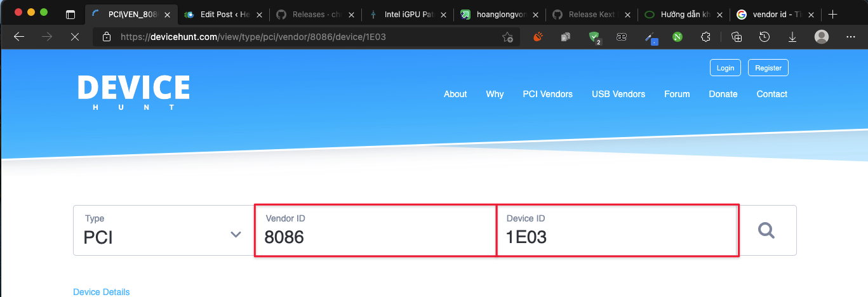Click the site lock info icon
This screenshot has width=868, height=297.
pyautogui.click(x=106, y=37)
